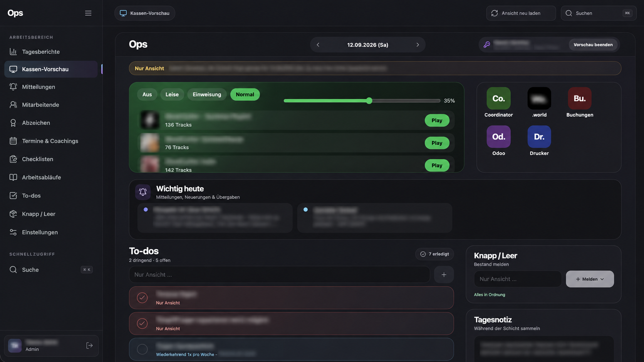Click the reload arrows icon
This screenshot has height=362, width=644.
click(495, 13)
